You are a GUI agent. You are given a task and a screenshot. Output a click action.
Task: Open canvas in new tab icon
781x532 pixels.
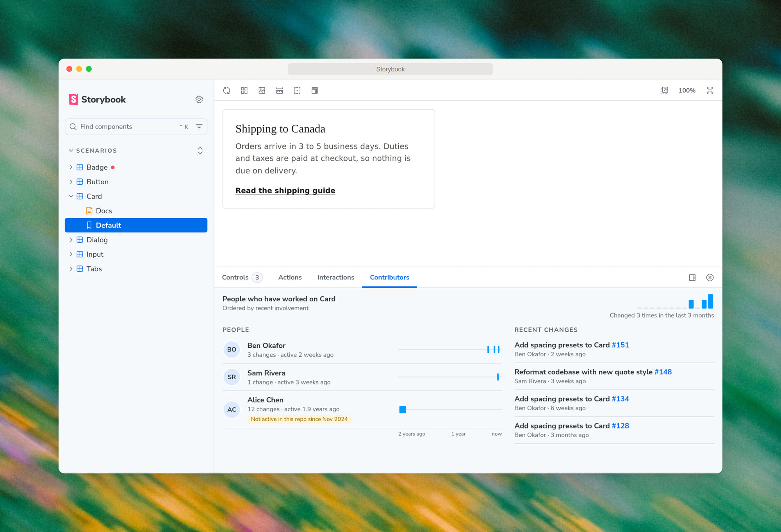664,91
